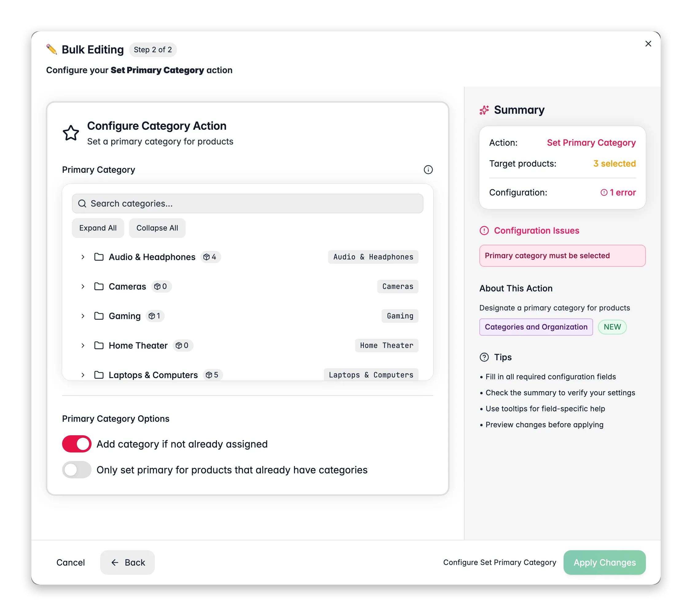Expand the Audio & Headphones category
692x616 pixels.
pyautogui.click(x=83, y=257)
